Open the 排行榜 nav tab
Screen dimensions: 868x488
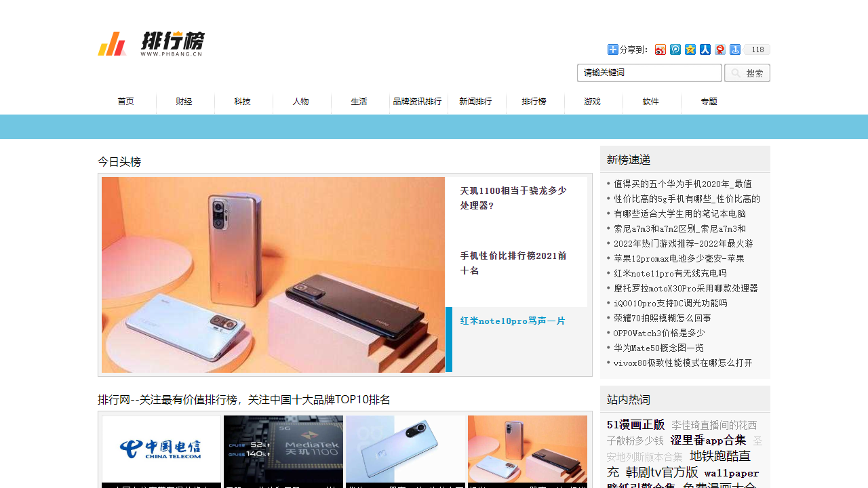point(534,102)
